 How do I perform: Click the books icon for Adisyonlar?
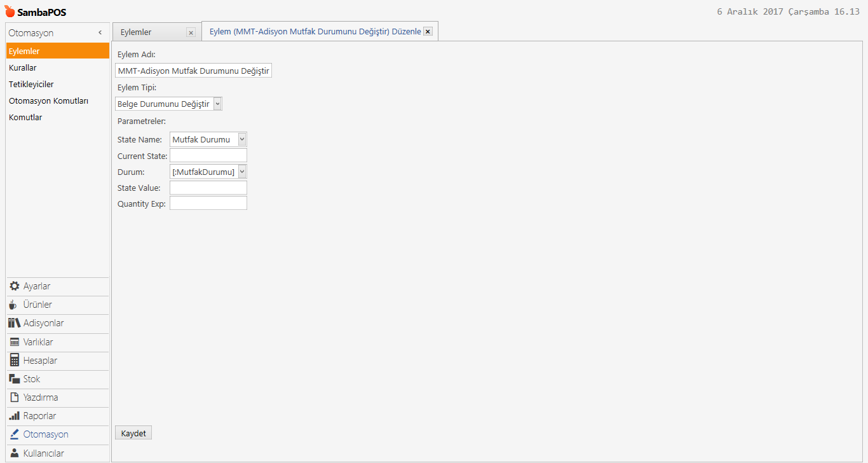tap(15, 323)
